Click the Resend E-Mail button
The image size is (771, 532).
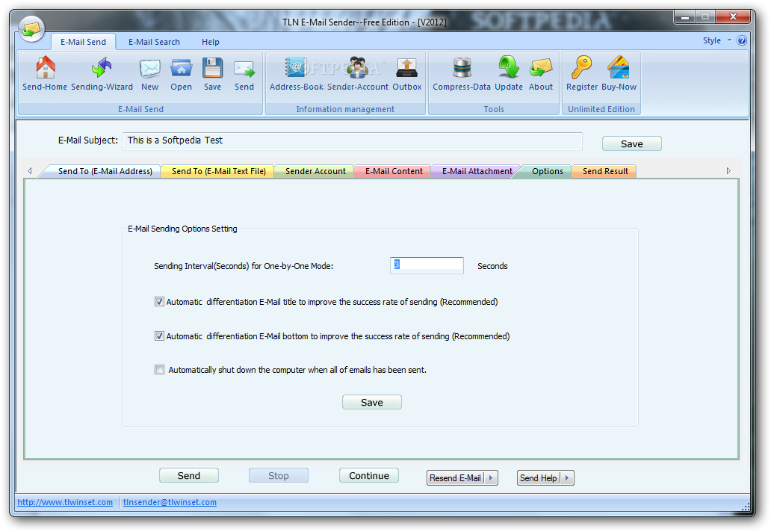[455, 478]
